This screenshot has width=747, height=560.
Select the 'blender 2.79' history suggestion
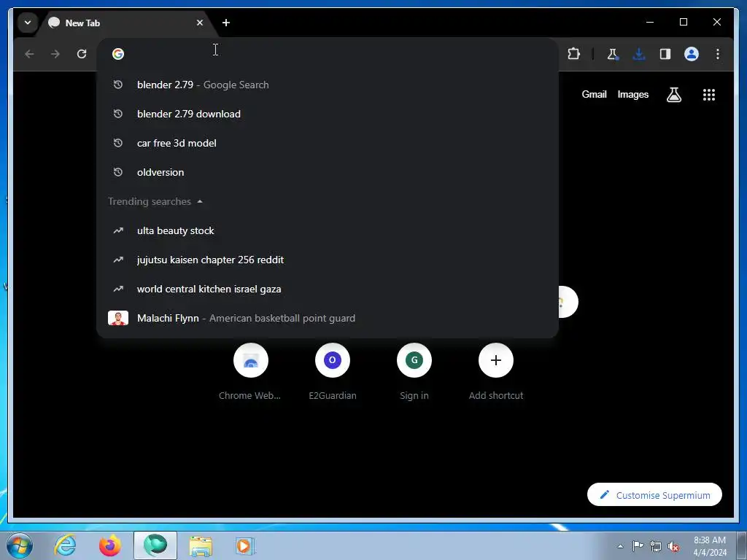[328, 85]
